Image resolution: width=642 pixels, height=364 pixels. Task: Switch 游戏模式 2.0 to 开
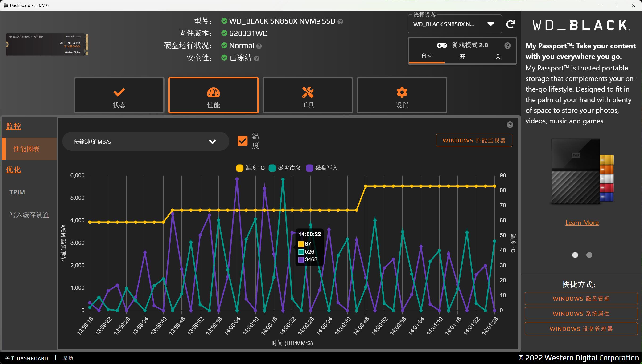(x=462, y=57)
